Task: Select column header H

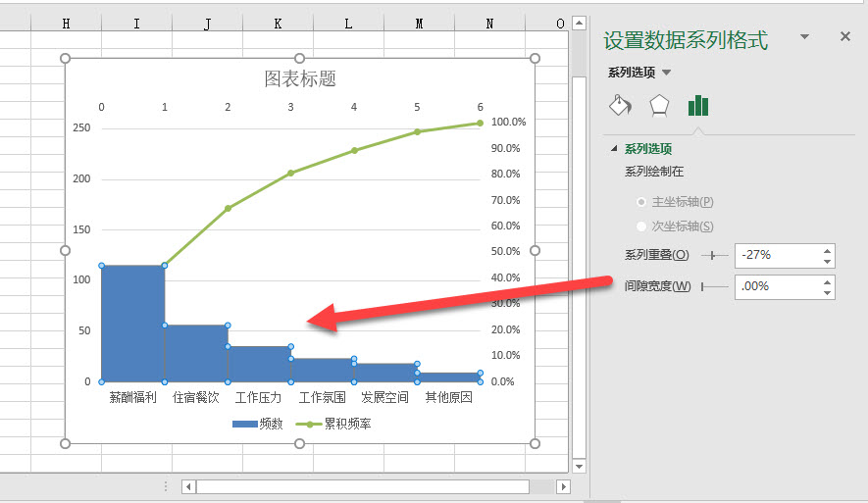Action: click(x=66, y=24)
